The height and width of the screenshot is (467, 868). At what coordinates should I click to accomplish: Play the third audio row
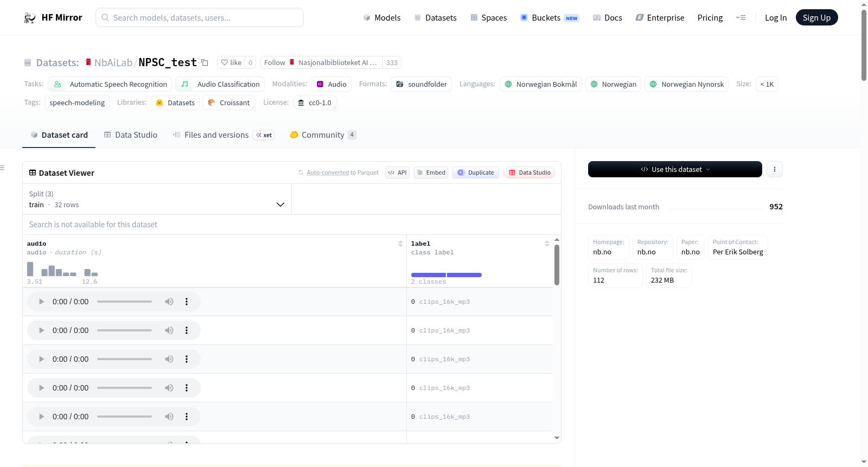pos(41,359)
